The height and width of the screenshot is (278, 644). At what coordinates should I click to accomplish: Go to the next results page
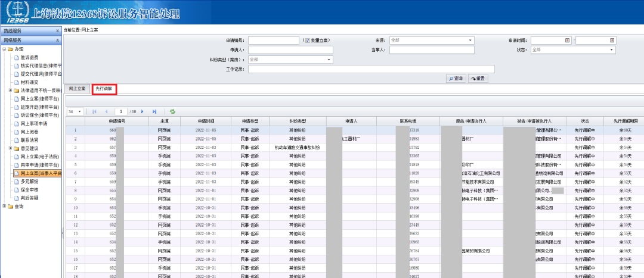(143, 111)
